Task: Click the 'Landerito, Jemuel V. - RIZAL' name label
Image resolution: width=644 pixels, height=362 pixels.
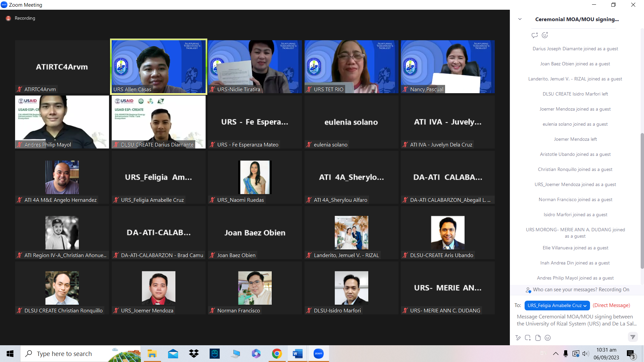Action: click(x=346, y=255)
